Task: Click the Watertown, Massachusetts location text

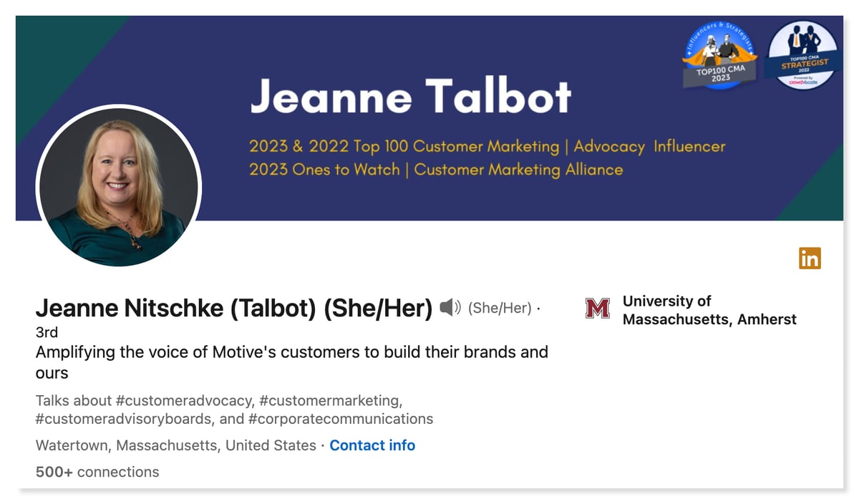Action: (176, 445)
